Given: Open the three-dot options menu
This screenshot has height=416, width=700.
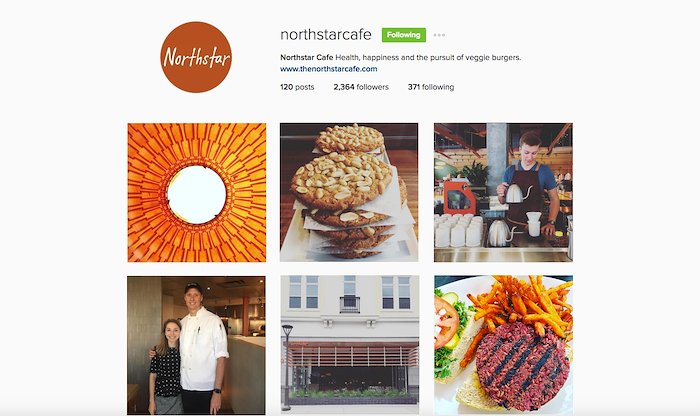Looking at the screenshot, I should [439, 35].
